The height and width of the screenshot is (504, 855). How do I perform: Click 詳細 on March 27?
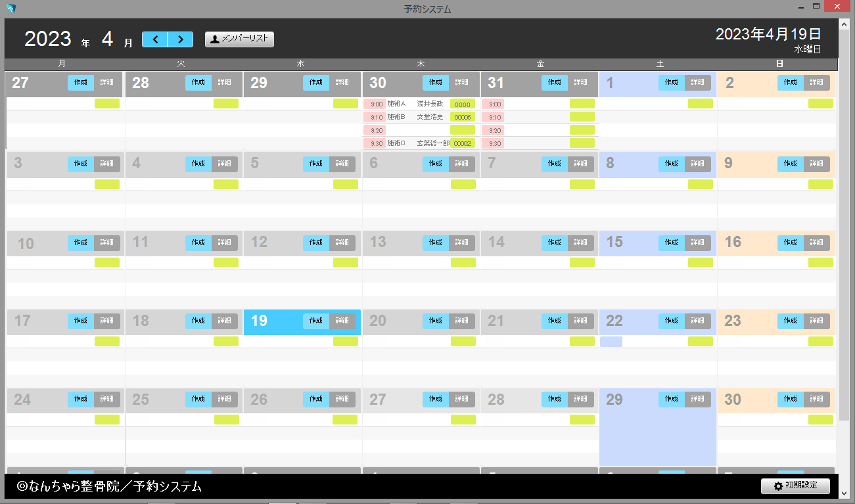pyautogui.click(x=107, y=83)
